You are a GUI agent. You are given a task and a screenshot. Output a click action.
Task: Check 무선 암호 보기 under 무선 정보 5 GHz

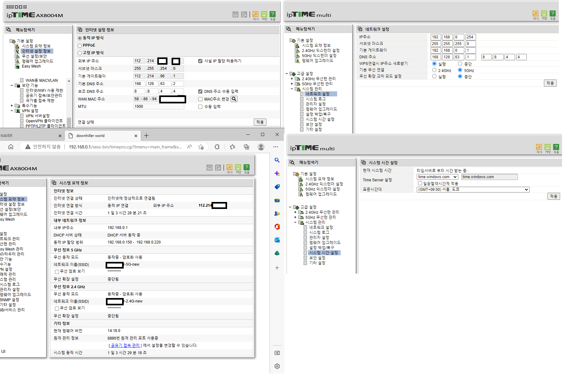(57, 272)
